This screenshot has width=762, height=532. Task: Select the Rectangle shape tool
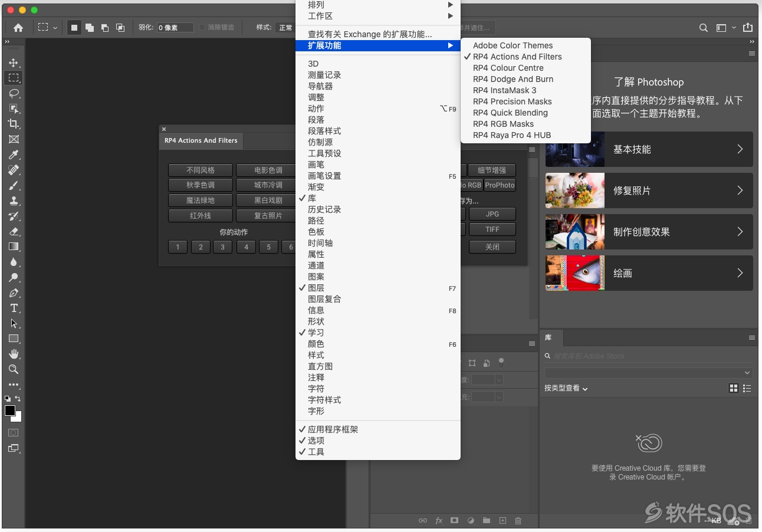coord(14,339)
